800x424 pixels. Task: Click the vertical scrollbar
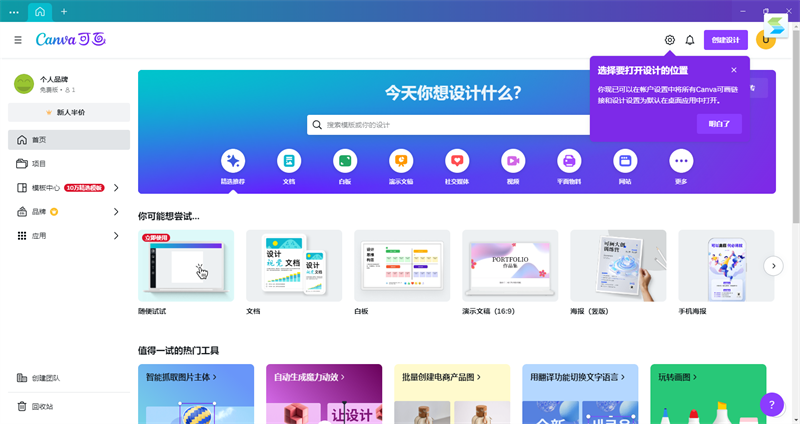tap(796, 128)
